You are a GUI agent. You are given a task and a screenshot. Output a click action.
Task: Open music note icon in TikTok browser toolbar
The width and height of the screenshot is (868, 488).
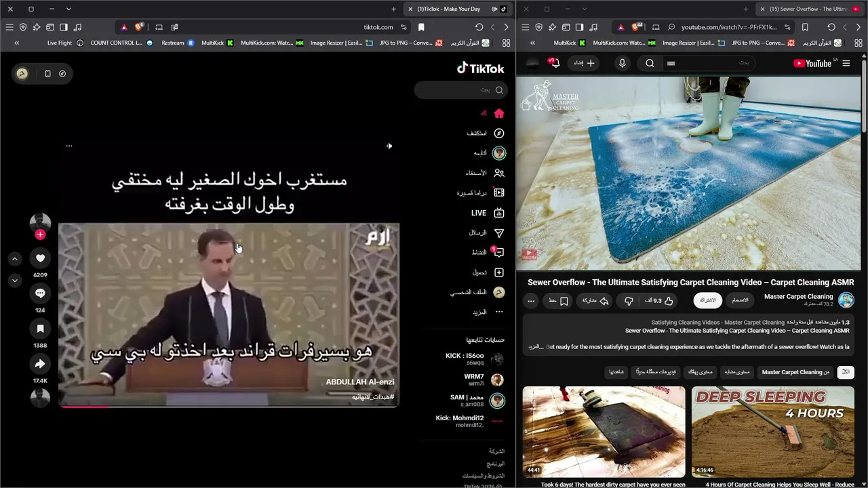77,27
